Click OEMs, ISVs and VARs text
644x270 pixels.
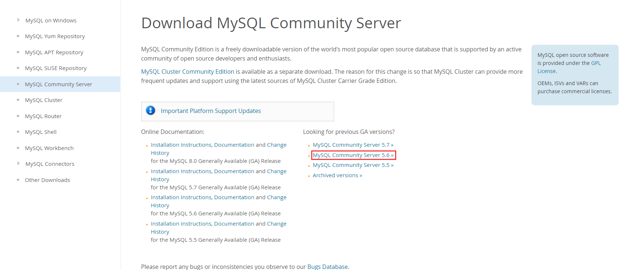click(574, 87)
